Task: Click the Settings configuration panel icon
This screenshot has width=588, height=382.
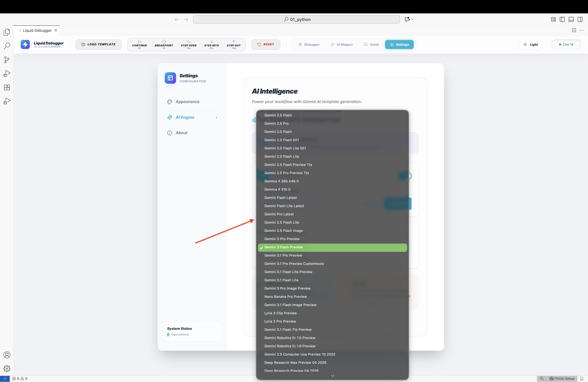Action: point(171,78)
